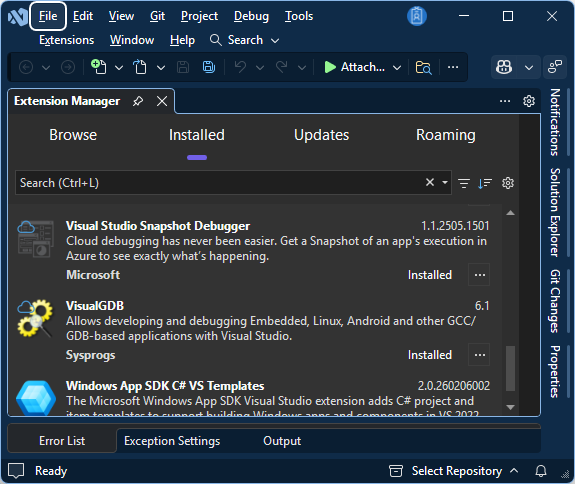Open tab well overflow ellipsis menu
Screen dimensions: 575x484
pyautogui.click(x=505, y=101)
